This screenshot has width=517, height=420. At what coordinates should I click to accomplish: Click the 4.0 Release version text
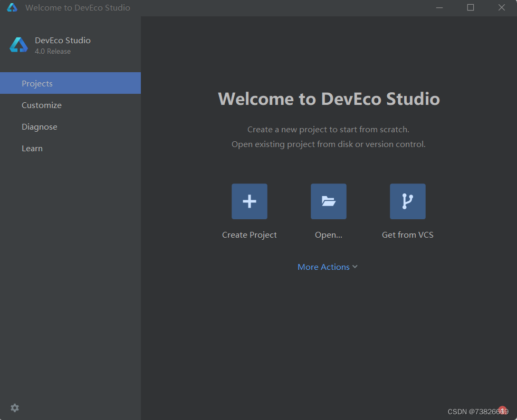pyautogui.click(x=53, y=52)
